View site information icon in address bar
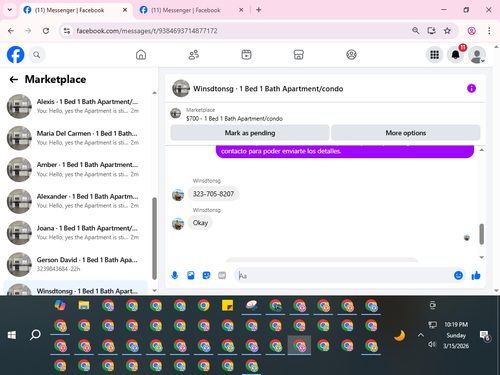Image resolution: width=500 pixels, height=375 pixels. 67,31
